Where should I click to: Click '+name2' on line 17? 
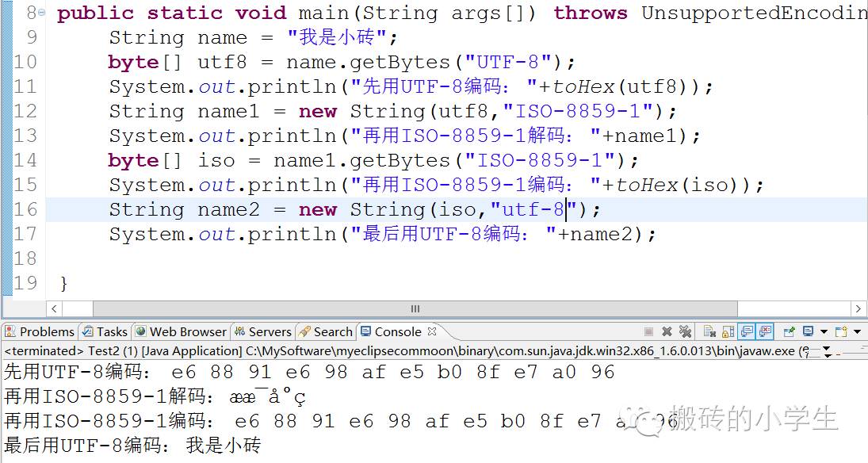[x=595, y=234]
